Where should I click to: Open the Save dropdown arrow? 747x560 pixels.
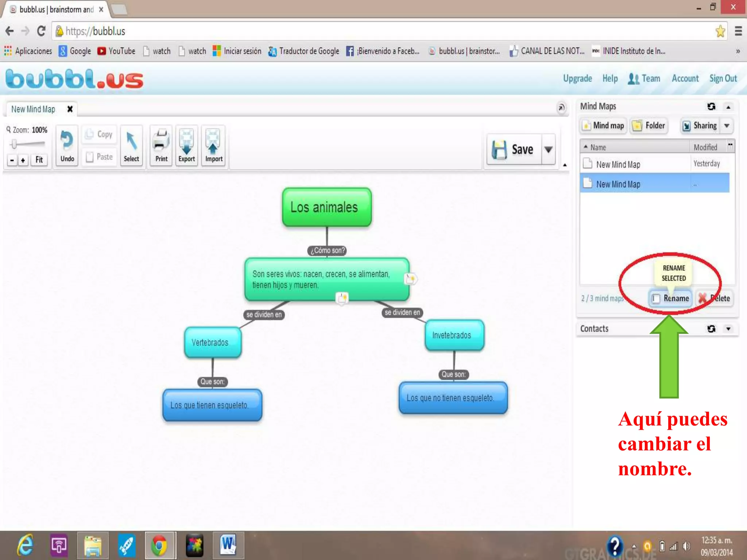[x=548, y=149]
